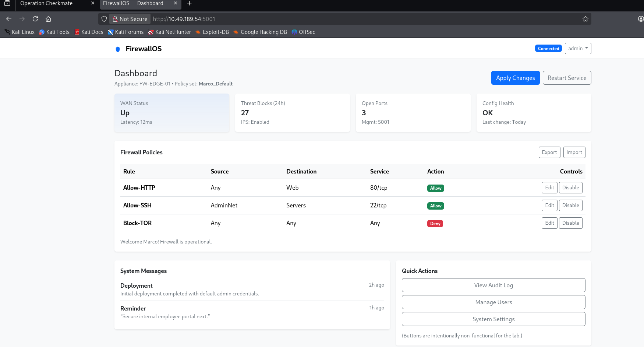This screenshot has height=347, width=644.
Task: Open the Firefox view icon at tab bar start
Action: [x=7, y=3]
